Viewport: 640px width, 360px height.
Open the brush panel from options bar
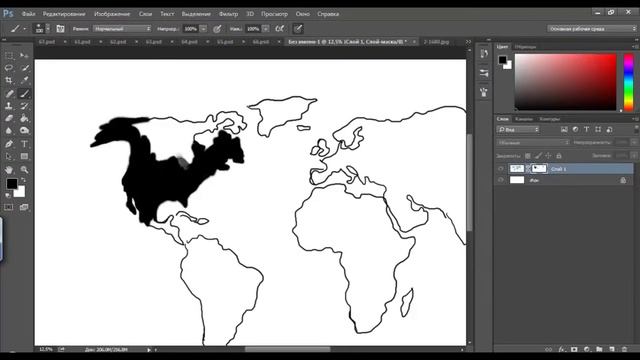tap(60, 29)
